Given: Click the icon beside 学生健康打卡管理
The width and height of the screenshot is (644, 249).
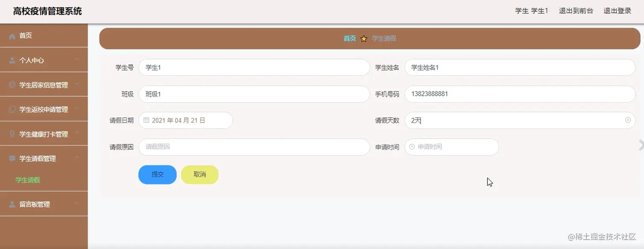Looking at the screenshot, I should point(11,134).
